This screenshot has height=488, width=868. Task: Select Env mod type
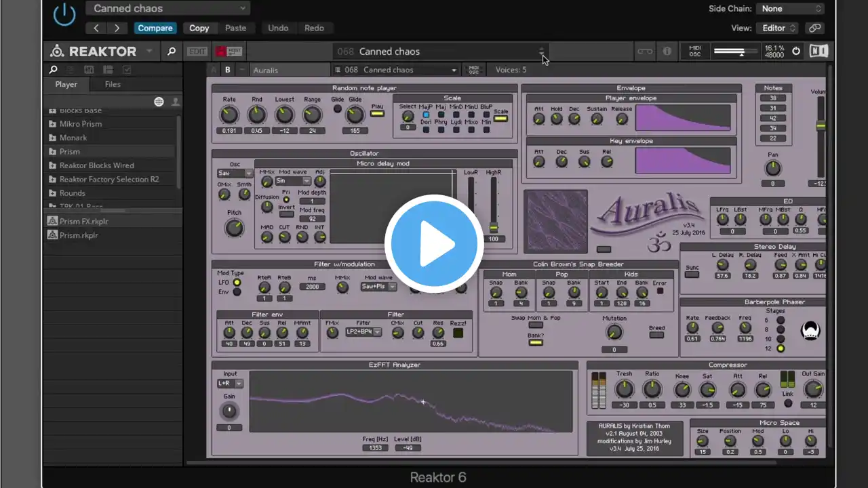click(237, 292)
